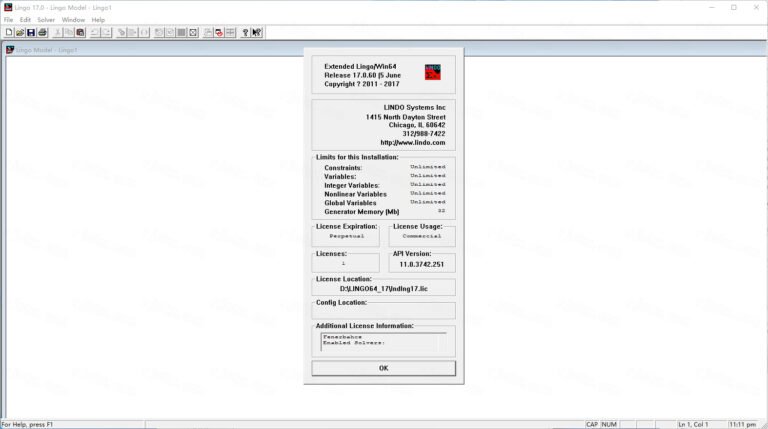Click 'For Help, press F1' status text
Image resolution: width=768 pixels, height=429 pixels.
click(27, 425)
